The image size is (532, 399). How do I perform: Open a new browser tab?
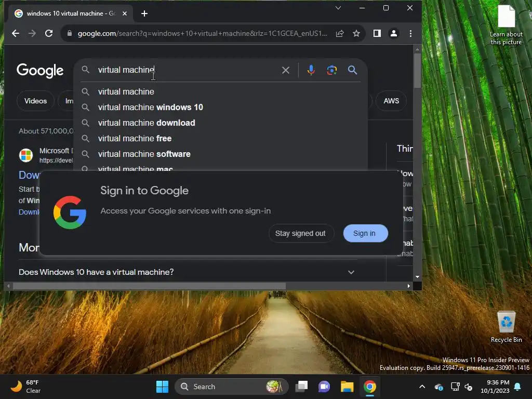[144, 14]
